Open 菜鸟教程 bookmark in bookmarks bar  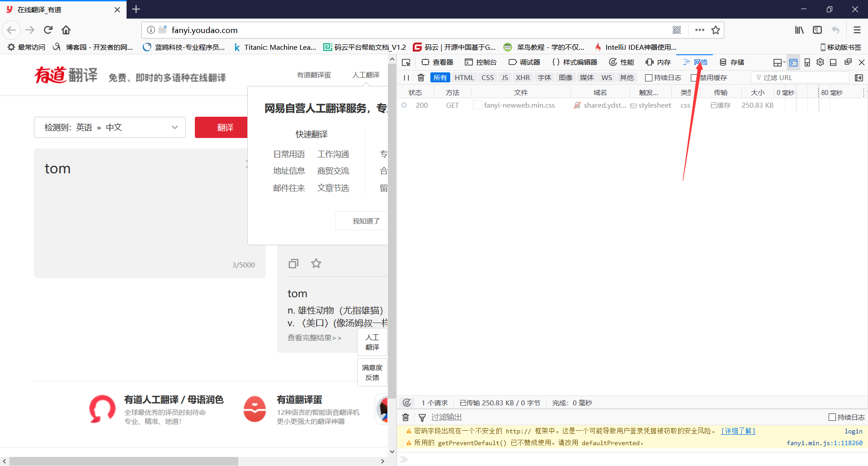tap(544, 47)
